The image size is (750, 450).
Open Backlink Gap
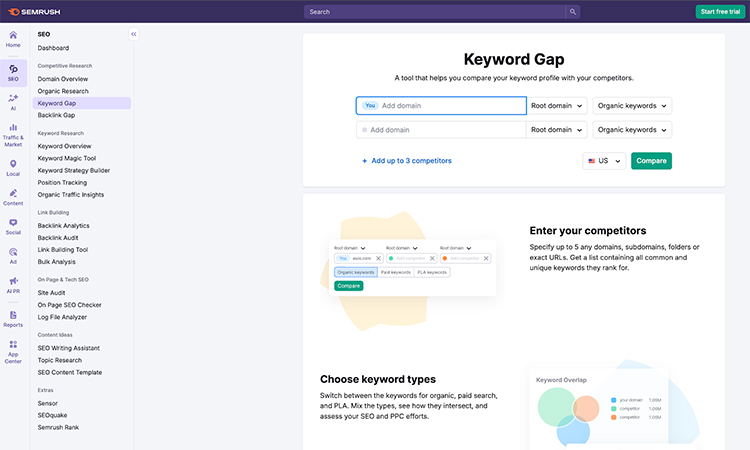coord(56,115)
